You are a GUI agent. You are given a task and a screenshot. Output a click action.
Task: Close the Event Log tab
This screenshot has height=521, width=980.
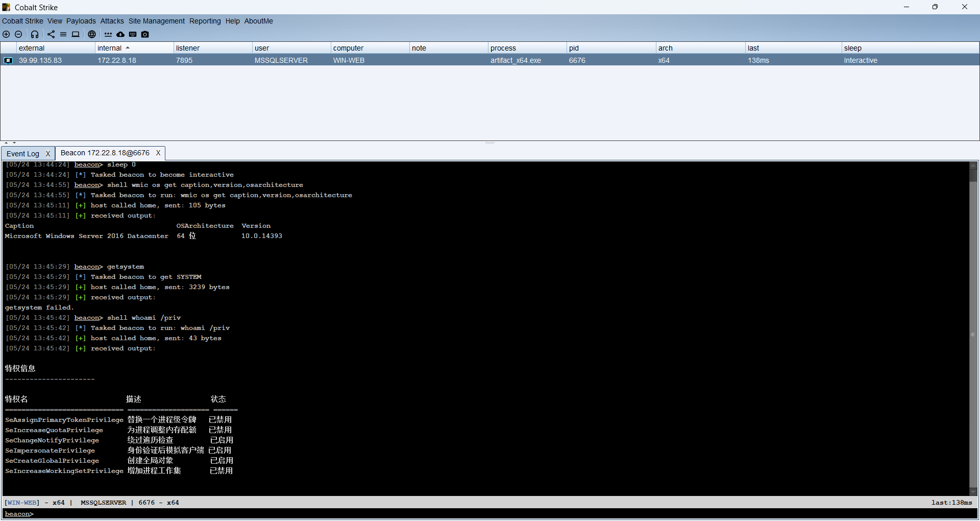pyautogui.click(x=48, y=154)
